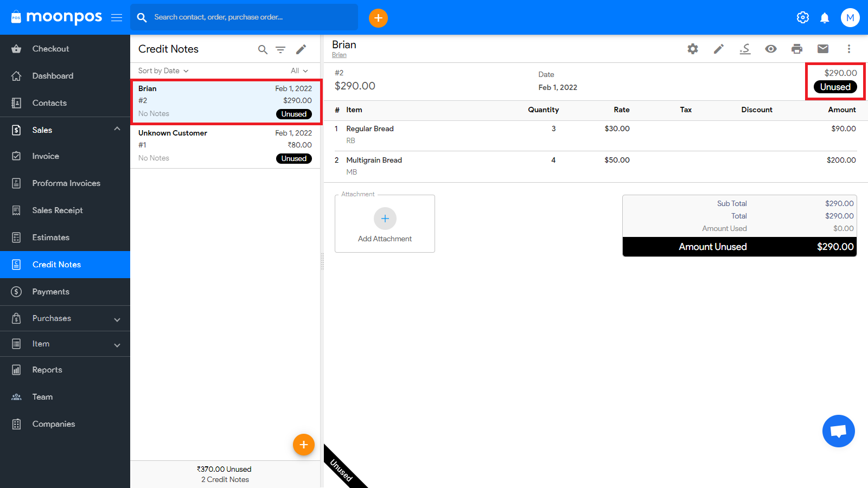This screenshot has height=488, width=868.
Task: Expand the Item section
Action: coord(65,344)
